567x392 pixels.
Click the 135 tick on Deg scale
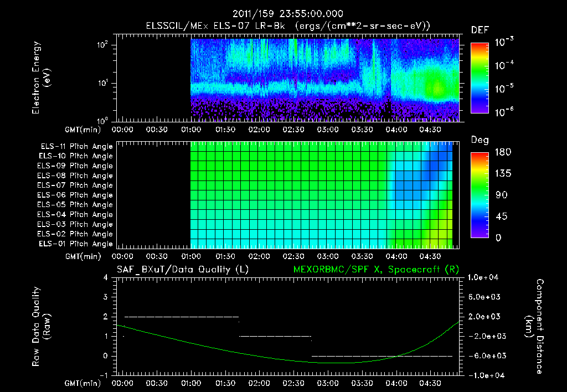pos(503,174)
